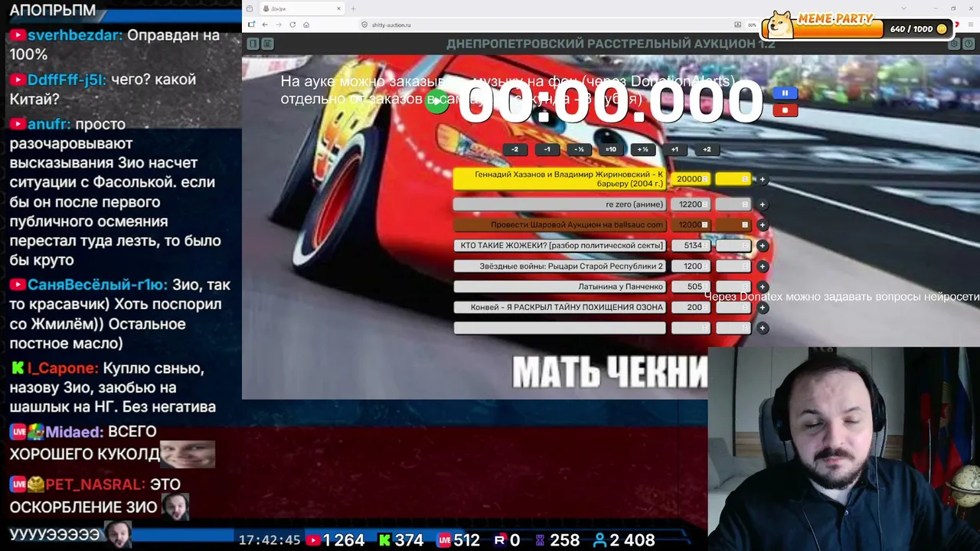980x551 pixels.
Task: Click the add-amount field for the Хазанов lot
Action: coord(733,179)
